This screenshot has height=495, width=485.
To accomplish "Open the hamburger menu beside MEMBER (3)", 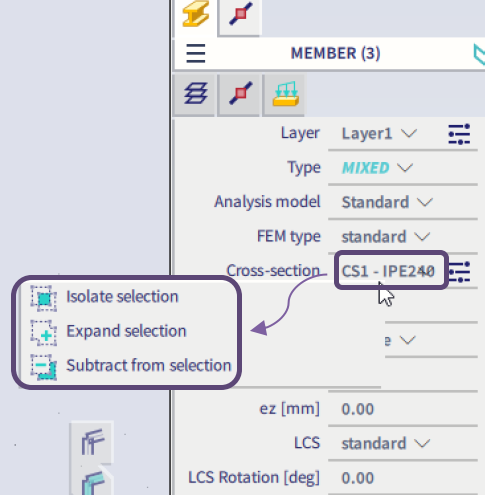I will coord(196,53).
